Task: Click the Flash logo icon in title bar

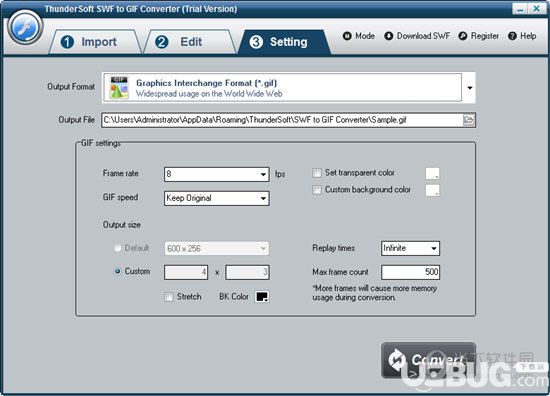Action: 25,27
